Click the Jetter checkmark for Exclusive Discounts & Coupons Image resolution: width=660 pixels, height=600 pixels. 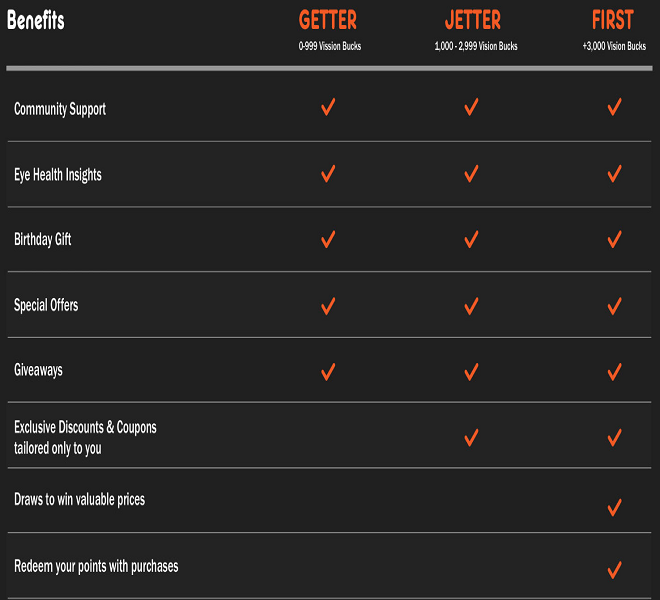coord(471,437)
